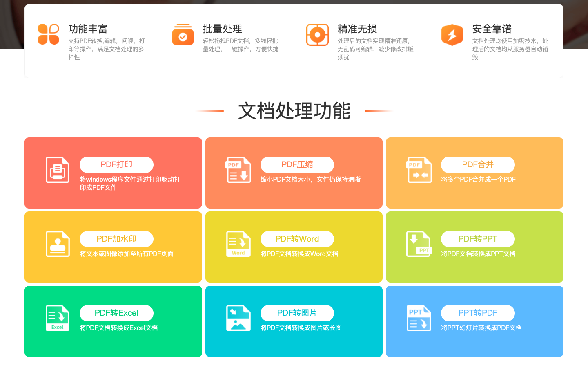Open the PDF转Excel function

117,313
